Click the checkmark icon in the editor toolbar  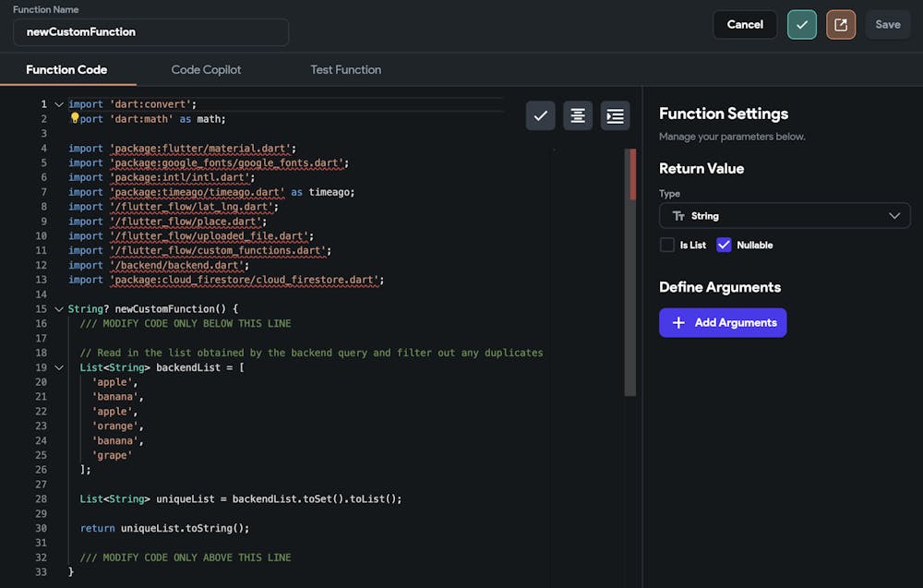point(541,115)
